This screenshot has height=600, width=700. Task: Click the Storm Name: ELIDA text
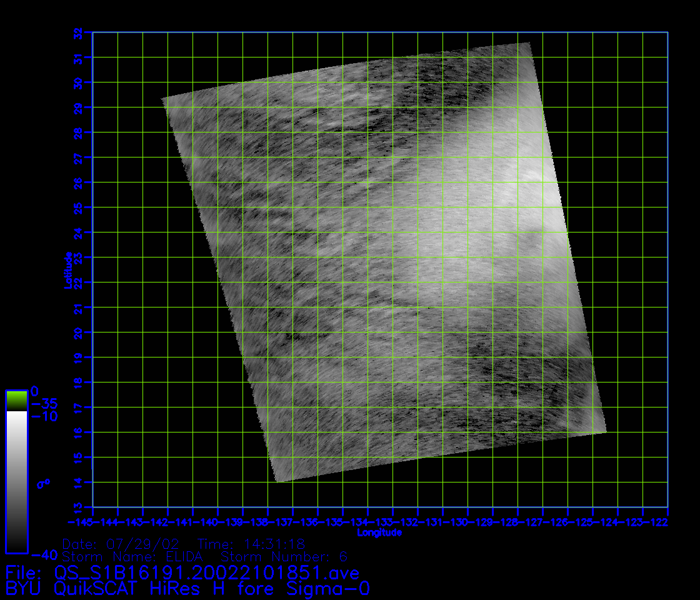[132, 556]
